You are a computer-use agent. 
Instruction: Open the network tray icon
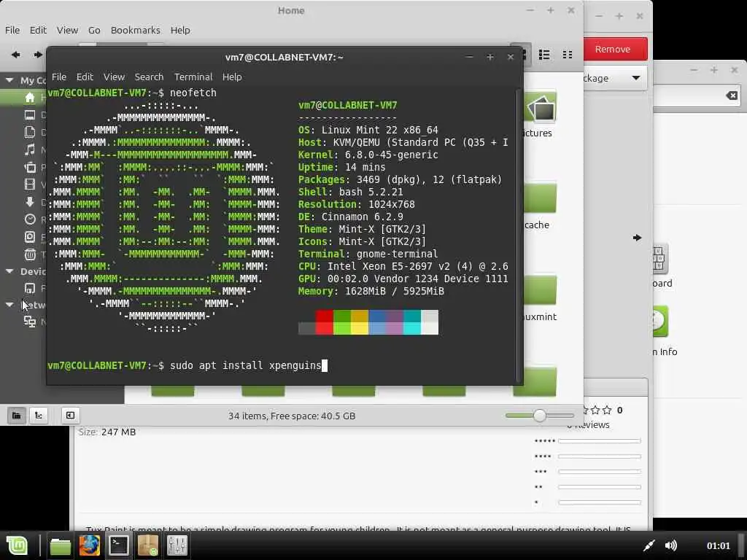coord(649,545)
